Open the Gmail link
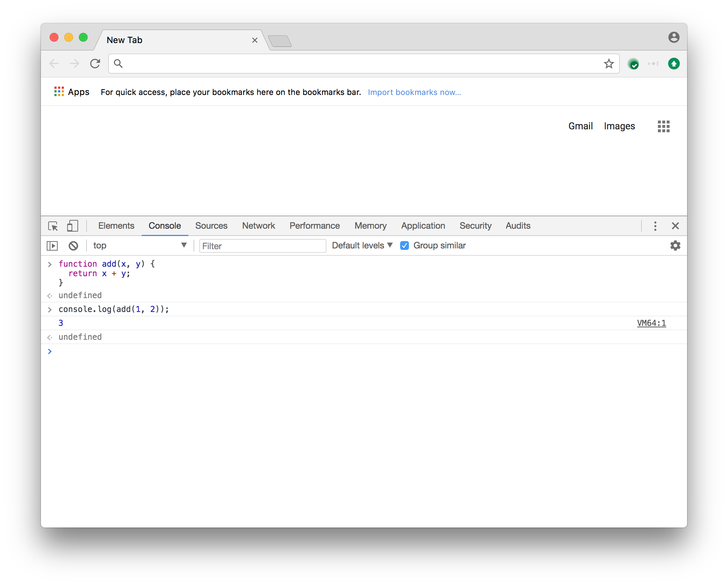 coord(580,126)
